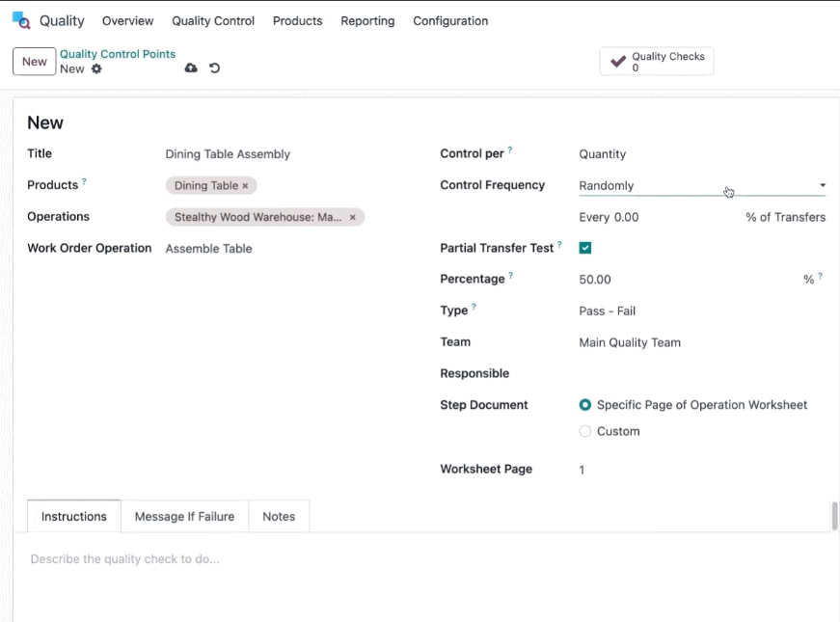Screen dimensions: 840x622
Task: Open the Configuration menu
Action: pyautogui.click(x=450, y=21)
